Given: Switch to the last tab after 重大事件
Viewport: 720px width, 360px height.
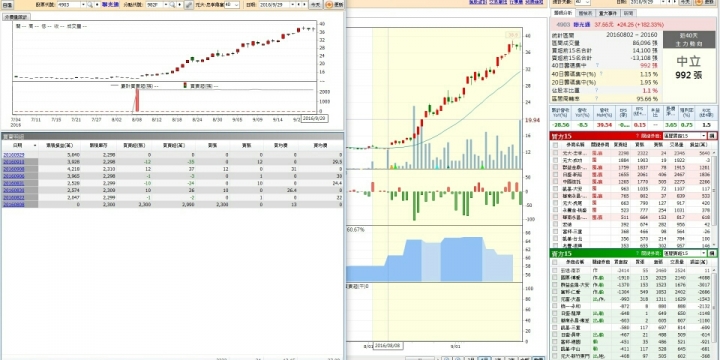Looking at the screenshot, I should [629, 13].
